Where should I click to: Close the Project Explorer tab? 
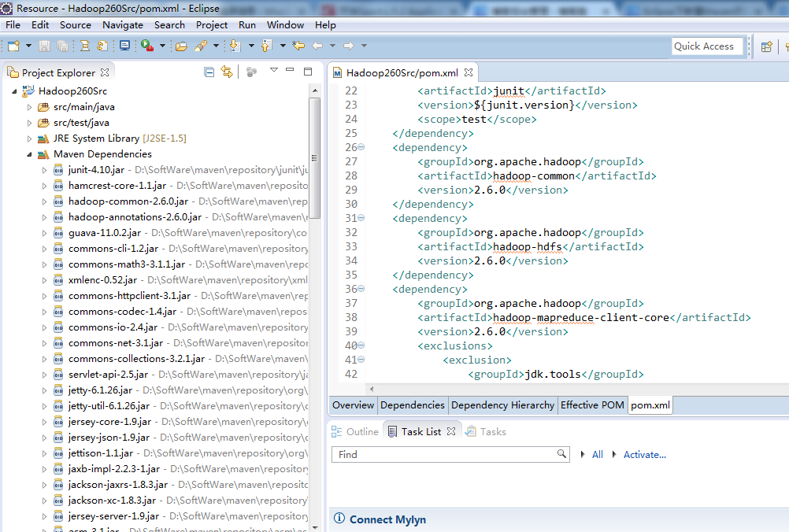(x=105, y=72)
